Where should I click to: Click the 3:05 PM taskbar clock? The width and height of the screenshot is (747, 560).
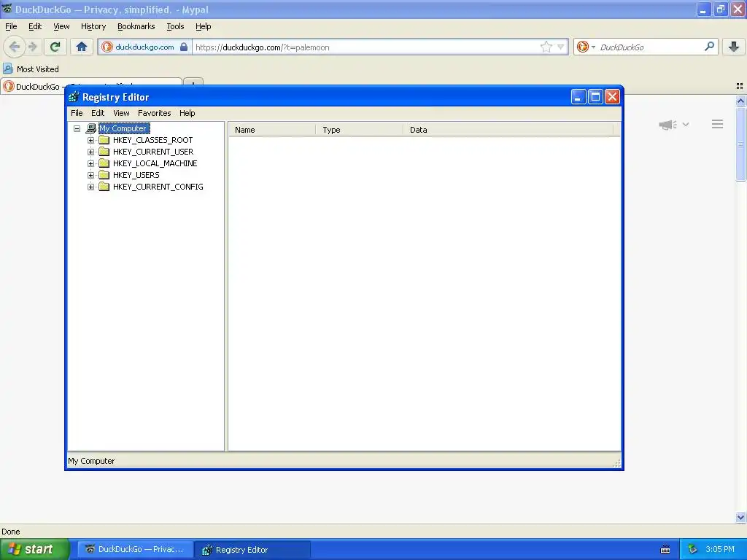coord(720,549)
